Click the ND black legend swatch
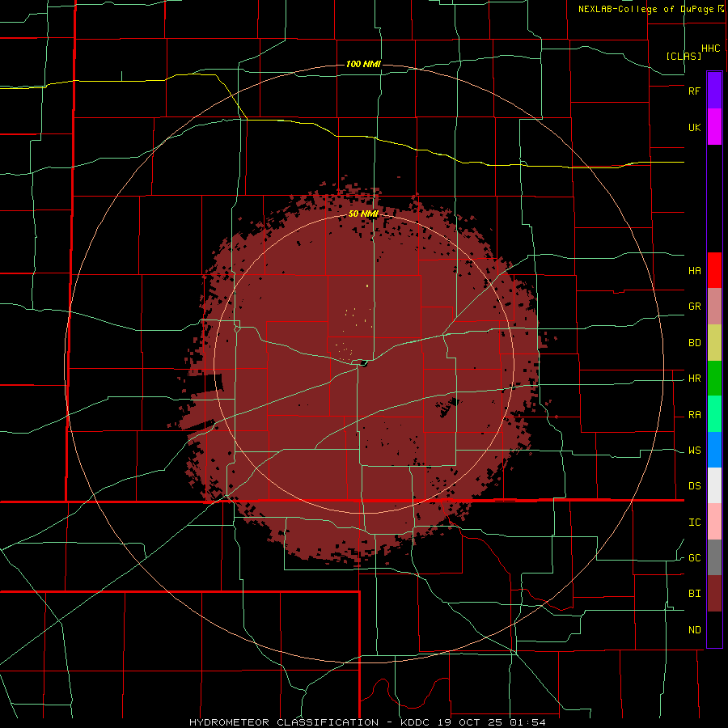The width and height of the screenshot is (728, 728). tap(714, 629)
